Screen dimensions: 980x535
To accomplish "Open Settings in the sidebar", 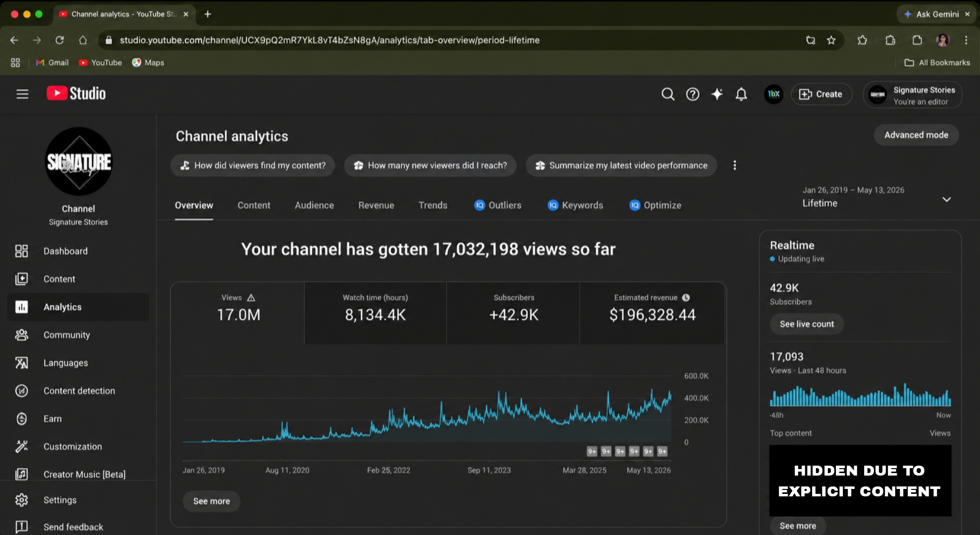I will [78, 500].
